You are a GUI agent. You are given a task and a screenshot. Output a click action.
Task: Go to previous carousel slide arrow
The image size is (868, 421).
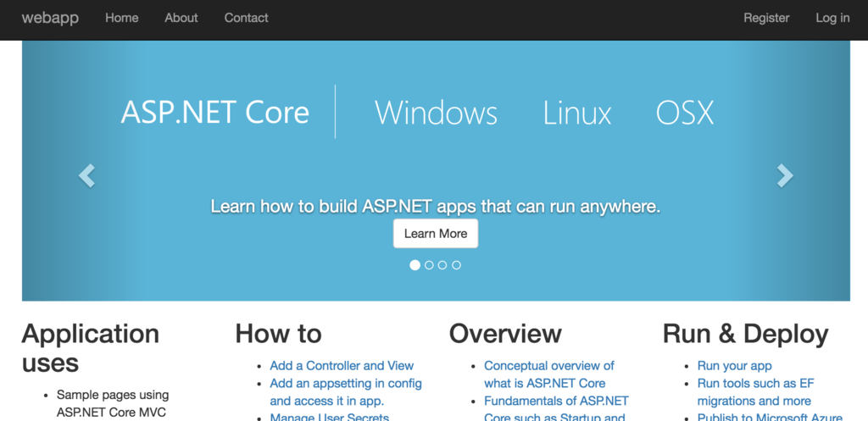[87, 176]
